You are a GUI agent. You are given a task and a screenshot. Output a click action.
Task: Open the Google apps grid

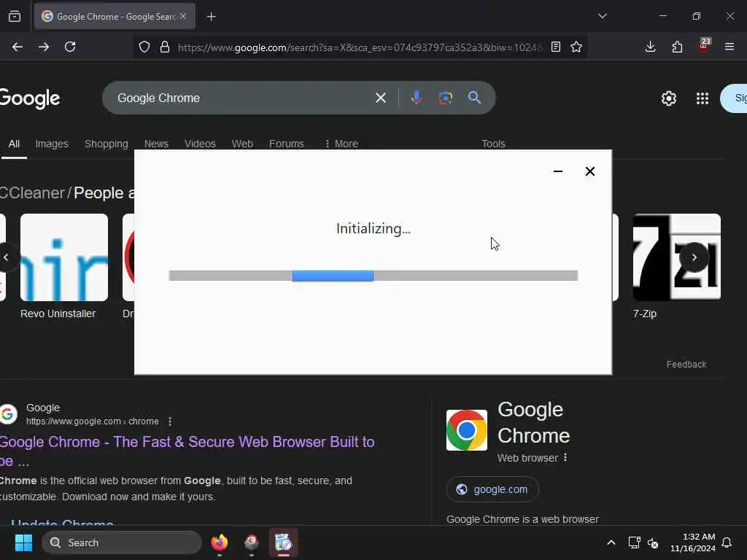[x=703, y=98]
